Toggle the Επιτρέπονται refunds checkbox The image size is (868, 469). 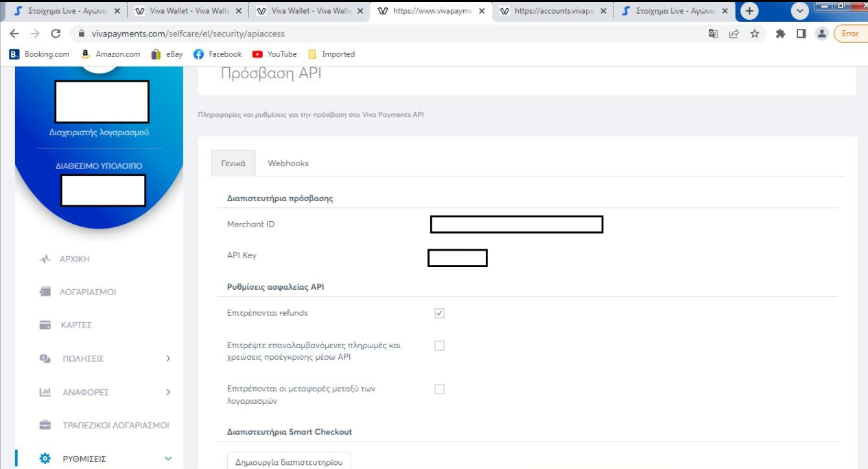pos(439,313)
